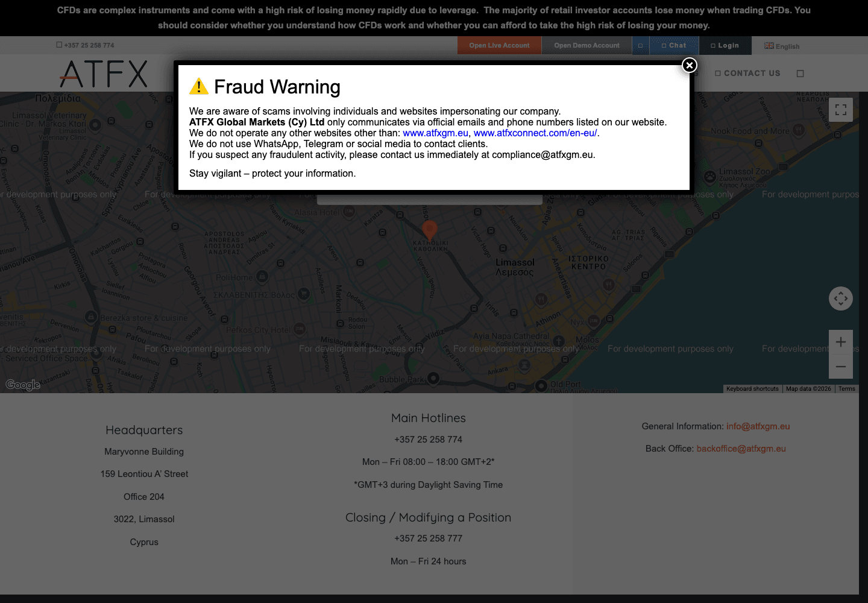Click the Limassol Zoo map marker
Image resolution: width=868 pixels, height=603 pixels.
click(x=710, y=176)
